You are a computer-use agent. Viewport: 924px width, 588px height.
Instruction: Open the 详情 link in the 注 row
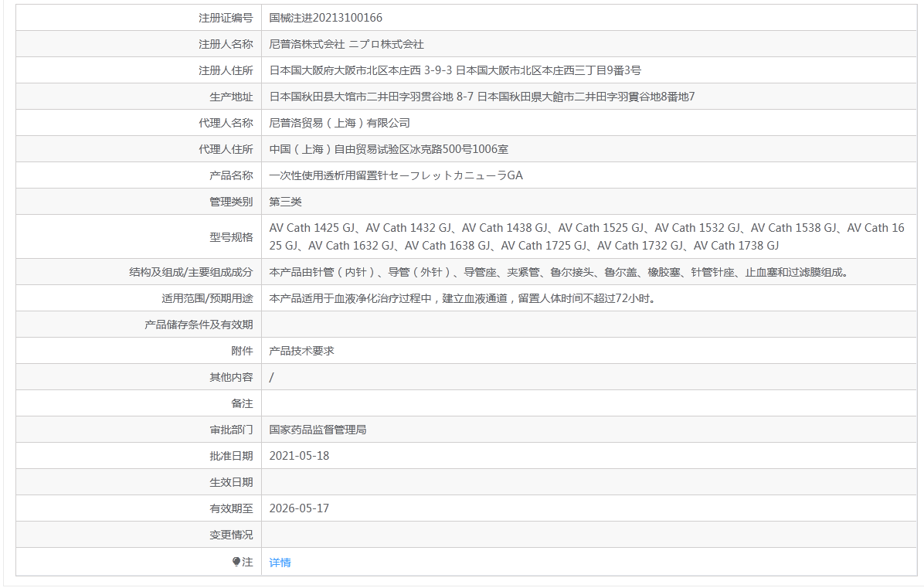[x=280, y=563]
